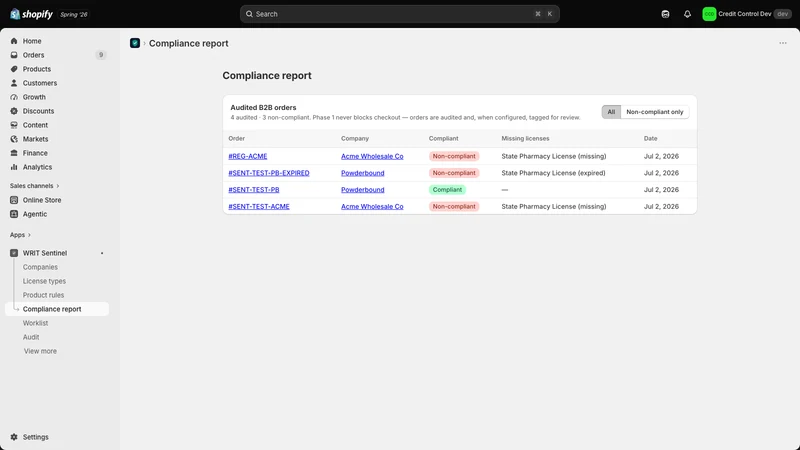Click the search magnifier icon
The image size is (800, 450).
[x=249, y=14]
